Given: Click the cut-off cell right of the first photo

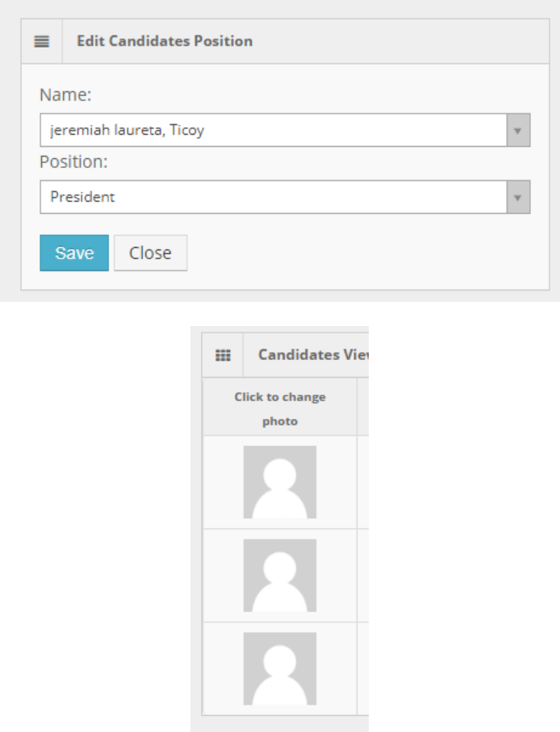Looking at the screenshot, I should pyautogui.click(x=363, y=482).
